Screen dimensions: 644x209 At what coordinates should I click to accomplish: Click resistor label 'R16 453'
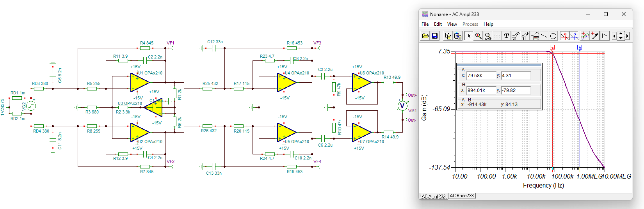click(295, 43)
